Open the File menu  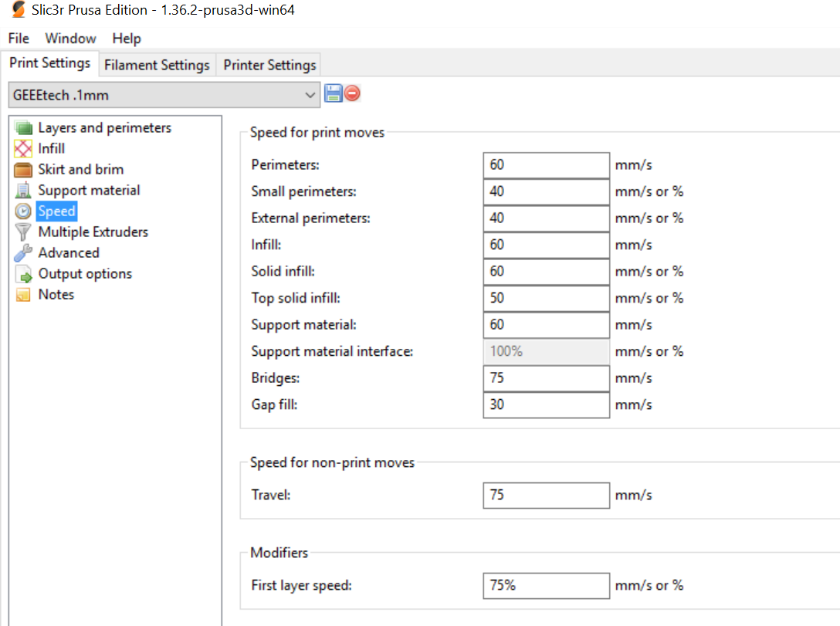coord(19,39)
